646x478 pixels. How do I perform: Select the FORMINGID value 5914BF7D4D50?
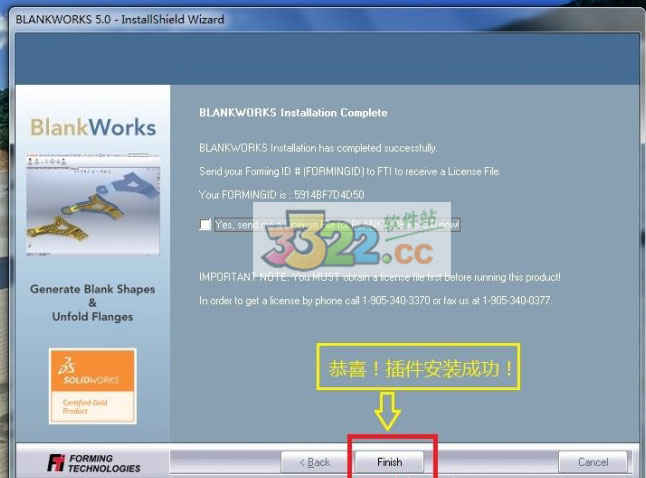(x=329, y=195)
